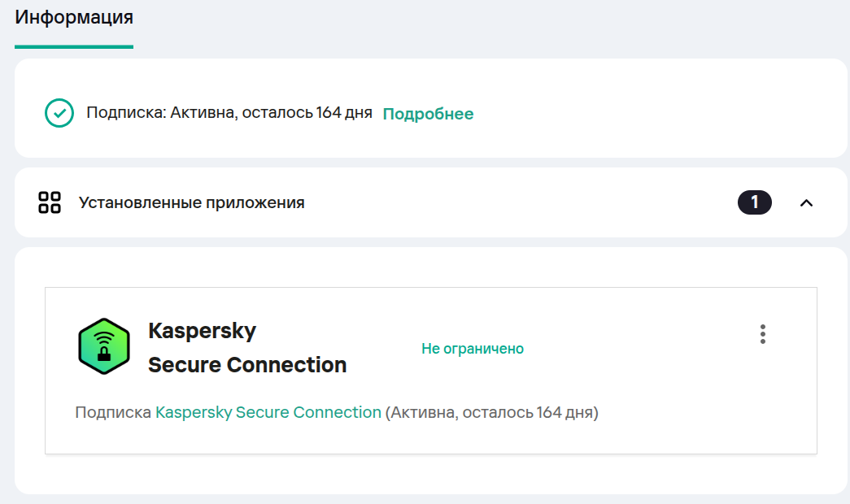Collapse the installed applications section chevron
The height and width of the screenshot is (504, 850).
click(806, 202)
